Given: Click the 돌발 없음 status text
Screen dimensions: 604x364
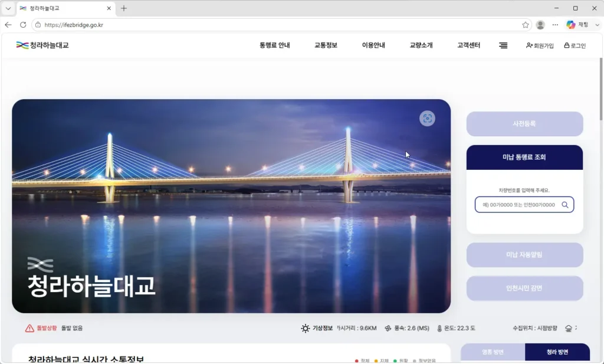Looking at the screenshot, I should tap(71, 328).
